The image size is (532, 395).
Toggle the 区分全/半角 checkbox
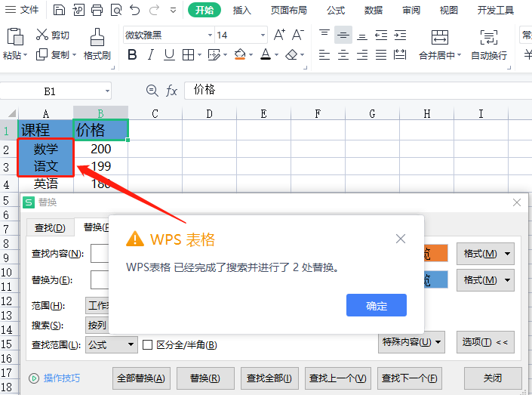147,345
